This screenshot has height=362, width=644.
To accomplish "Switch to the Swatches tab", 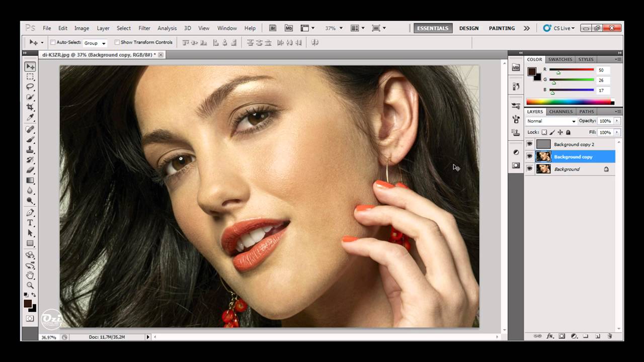I will [560, 59].
